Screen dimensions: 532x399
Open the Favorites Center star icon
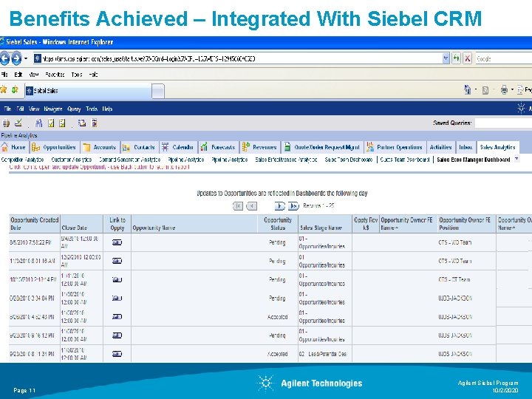tap(4, 89)
